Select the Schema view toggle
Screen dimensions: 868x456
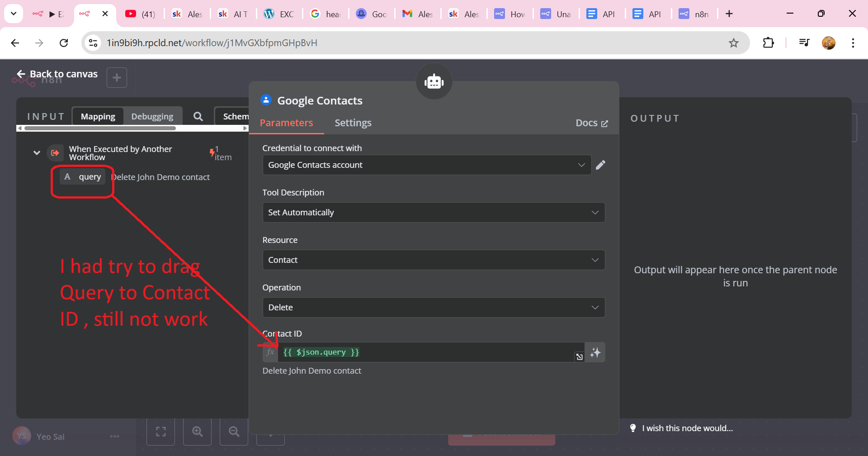(x=233, y=116)
